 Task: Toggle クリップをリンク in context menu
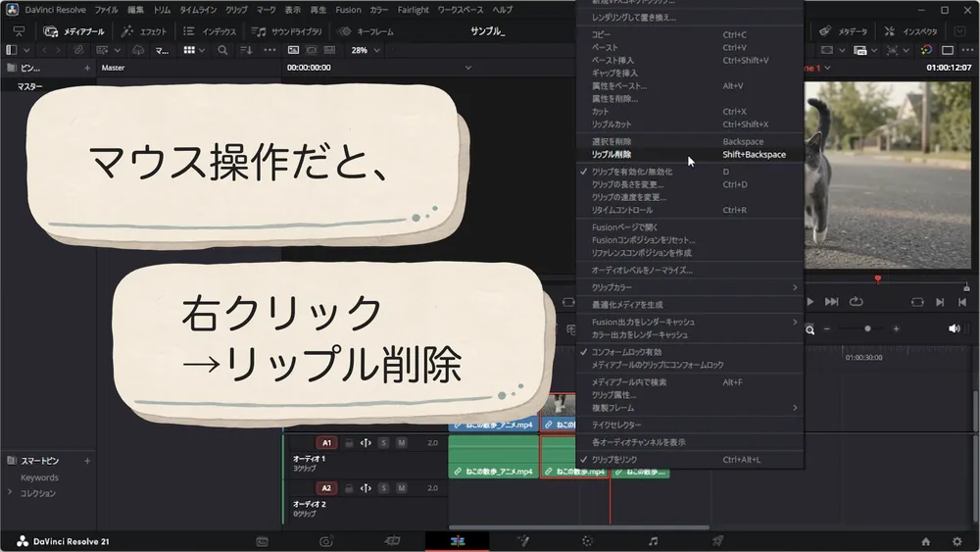(x=689, y=460)
